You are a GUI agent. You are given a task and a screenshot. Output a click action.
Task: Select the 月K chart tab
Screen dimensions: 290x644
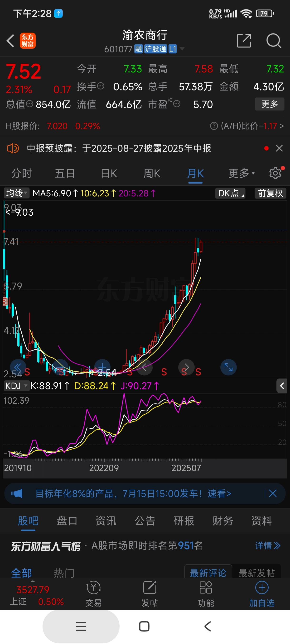(195, 173)
